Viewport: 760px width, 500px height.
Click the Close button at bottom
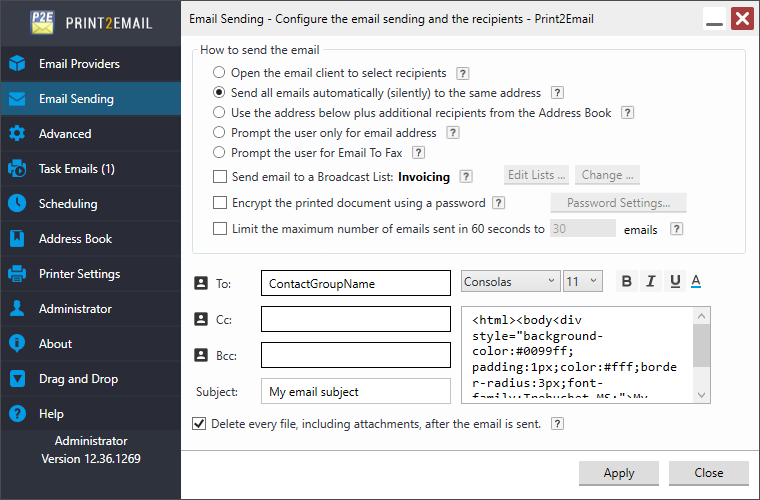pos(709,473)
